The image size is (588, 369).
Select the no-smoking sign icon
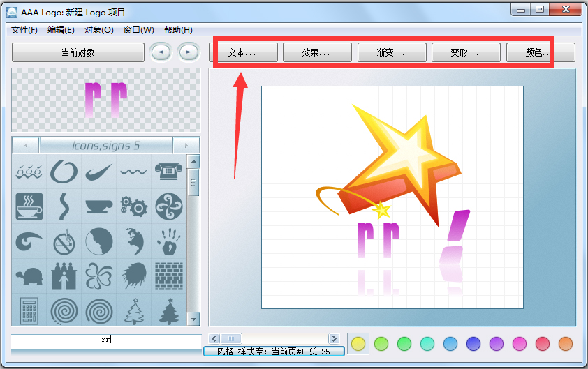tap(64, 241)
